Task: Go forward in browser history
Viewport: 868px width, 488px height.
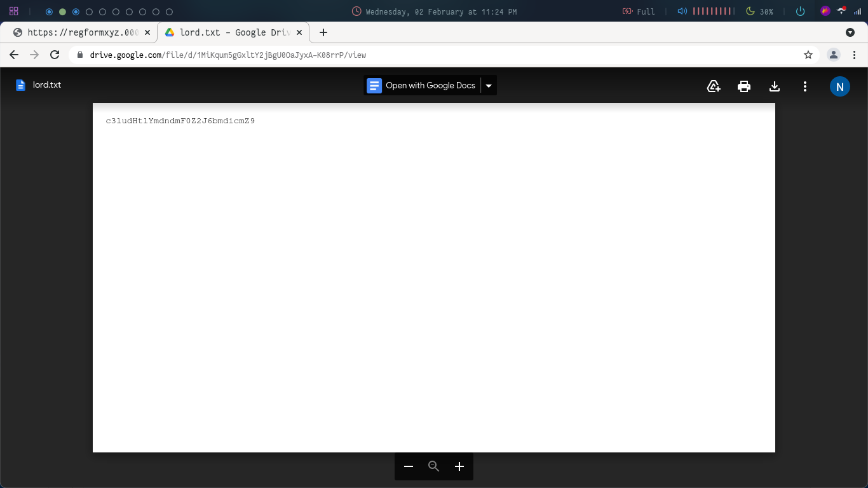Action: [x=34, y=55]
